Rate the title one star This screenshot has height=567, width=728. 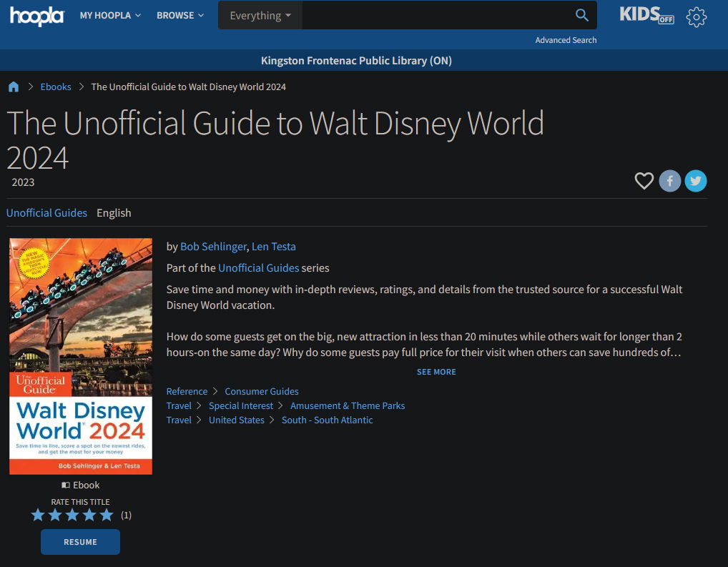tap(38, 515)
